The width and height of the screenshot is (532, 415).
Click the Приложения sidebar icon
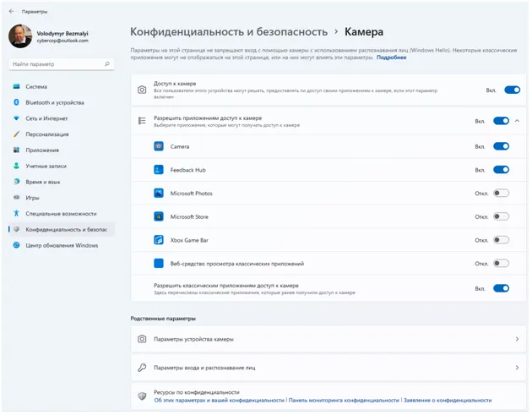tap(16, 150)
